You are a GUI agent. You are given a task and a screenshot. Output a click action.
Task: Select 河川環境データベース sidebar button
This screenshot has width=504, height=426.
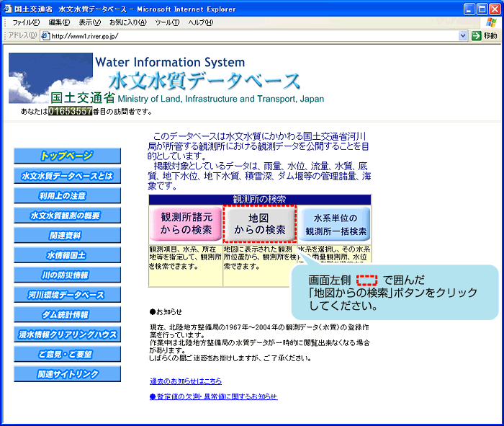coord(68,295)
